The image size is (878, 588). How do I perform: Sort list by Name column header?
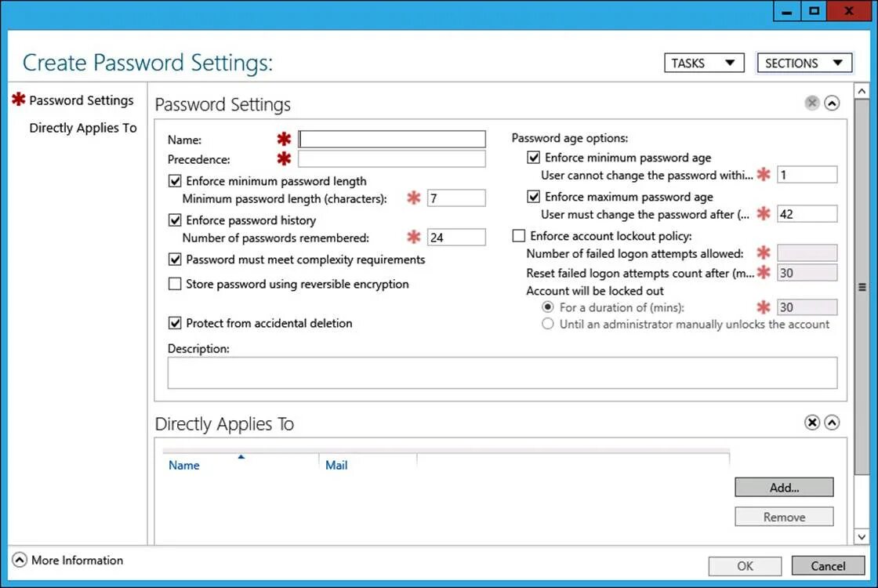point(184,466)
